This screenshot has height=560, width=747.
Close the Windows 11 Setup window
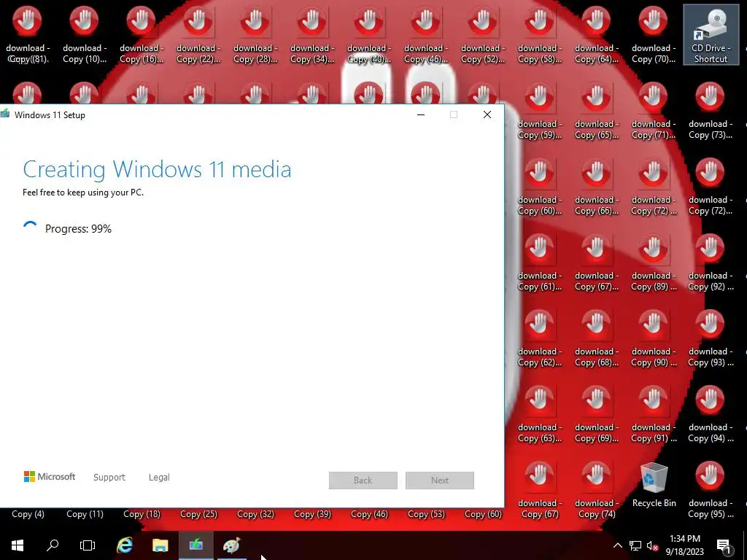coord(487,114)
